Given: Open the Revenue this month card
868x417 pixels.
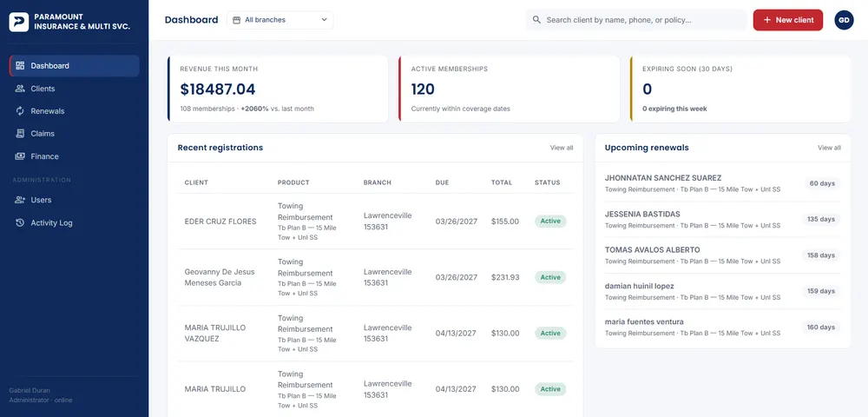Looking at the screenshot, I should (278, 89).
